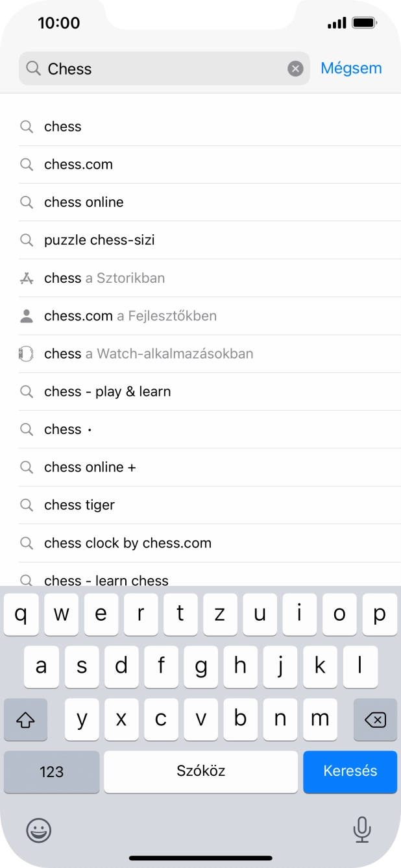The image size is (401, 868).
Task: Open 'chess clock by chess.com' suggestion
Action: point(128,543)
